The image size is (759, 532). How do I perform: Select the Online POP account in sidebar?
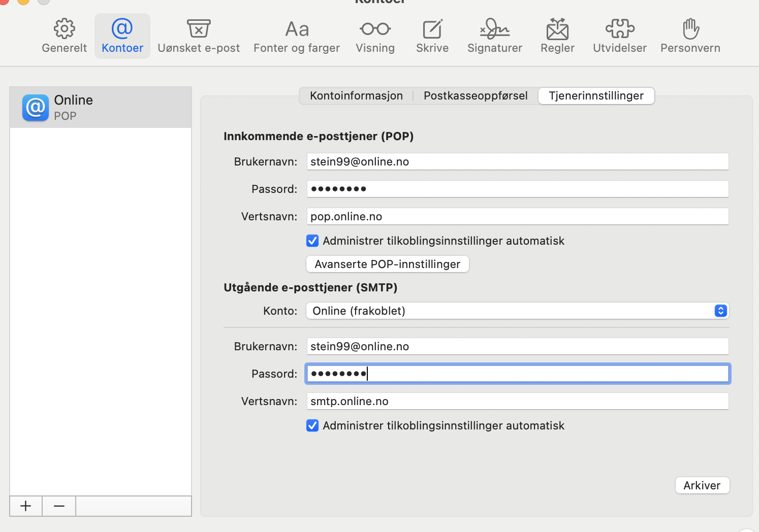click(101, 107)
